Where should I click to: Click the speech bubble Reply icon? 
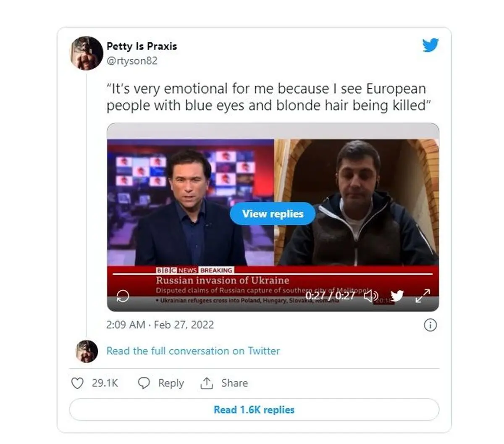pyautogui.click(x=144, y=383)
